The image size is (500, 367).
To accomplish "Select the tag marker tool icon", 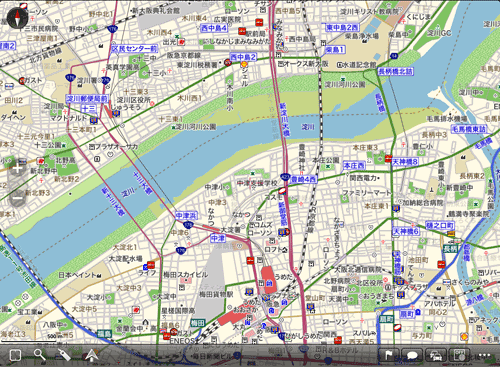I will [64, 355].
